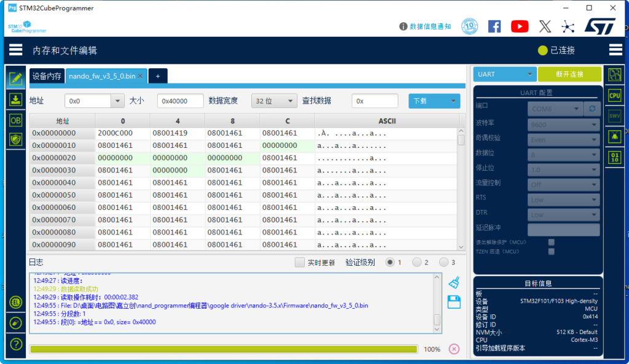Open the left hamburger menu
The height and width of the screenshot is (364, 629).
point(15,50)
